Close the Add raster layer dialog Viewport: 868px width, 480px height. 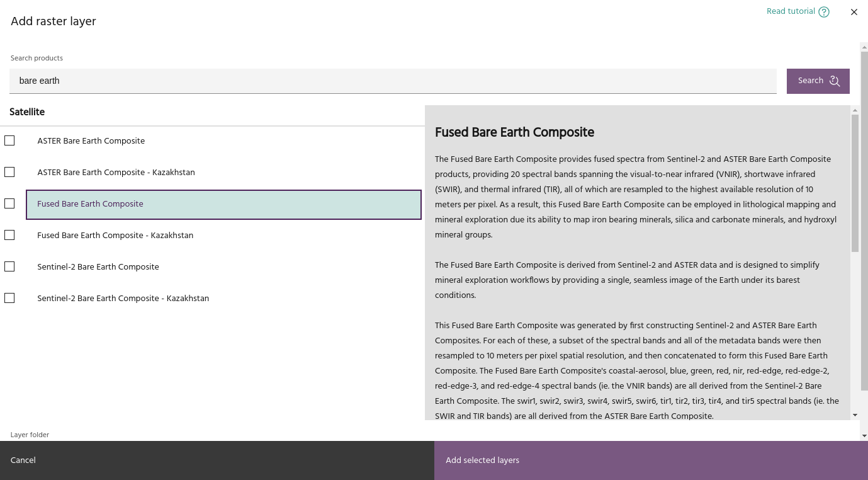coord(854,12)
